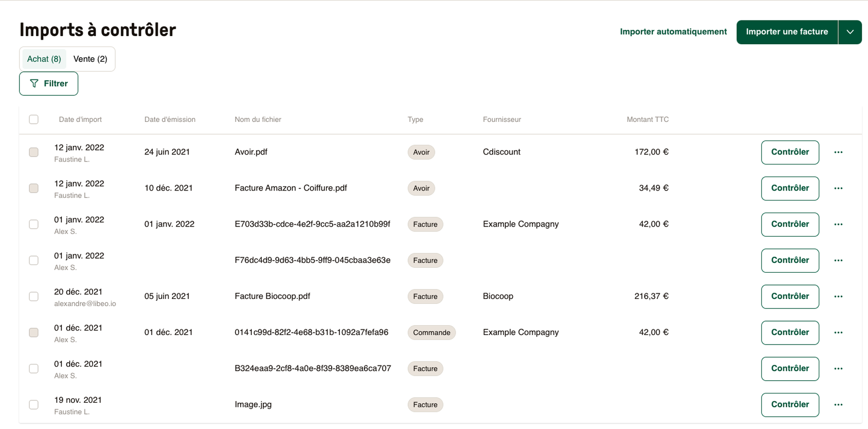This screenshot has height=429, width=868.
Task: Open more options for the Commande row
Action: [838, 333]
